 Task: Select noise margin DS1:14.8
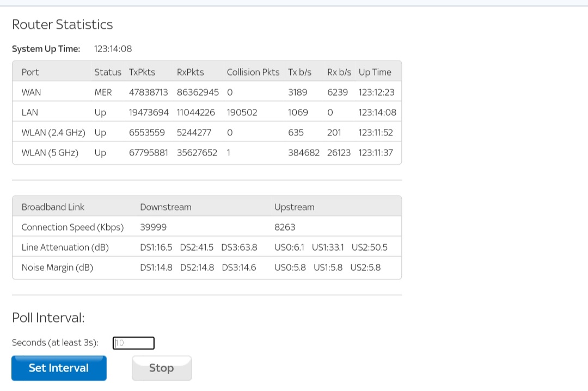pos(156,268)
